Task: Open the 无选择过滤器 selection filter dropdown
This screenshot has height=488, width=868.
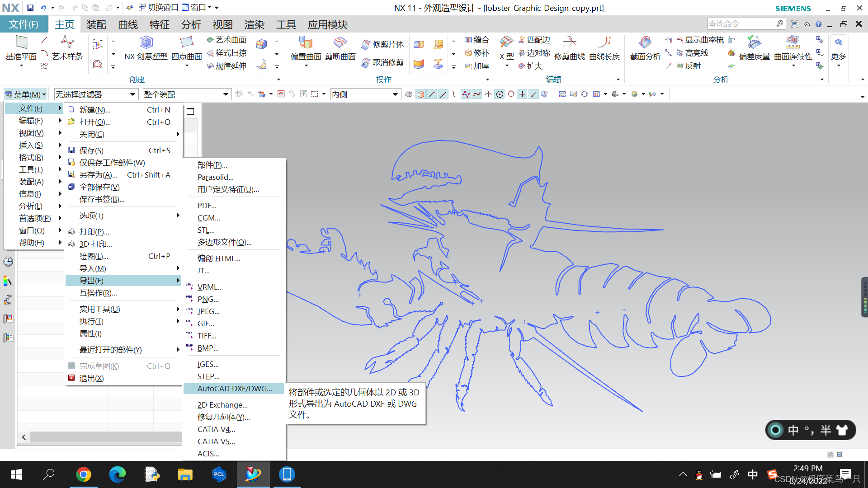Action: click(x=133, y=94)
